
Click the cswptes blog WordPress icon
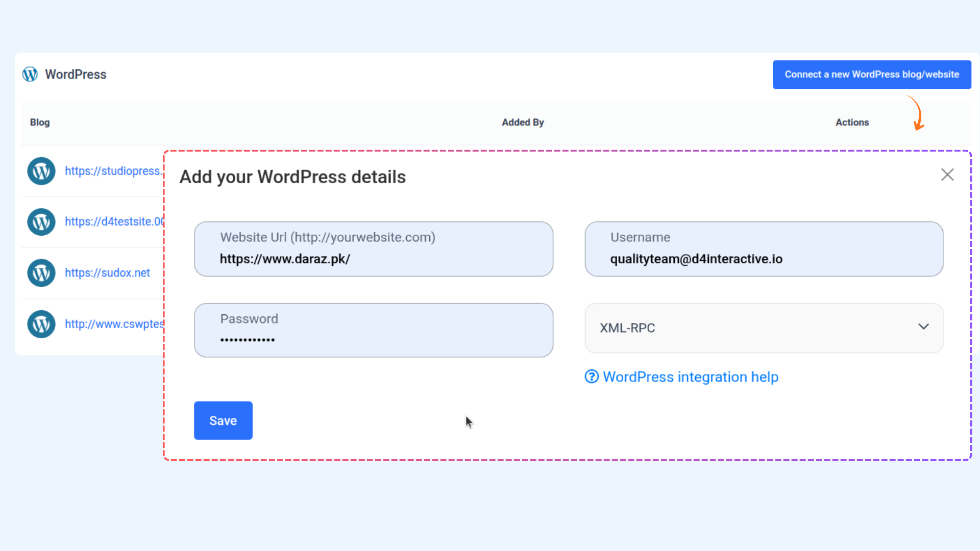pos(41,324)
